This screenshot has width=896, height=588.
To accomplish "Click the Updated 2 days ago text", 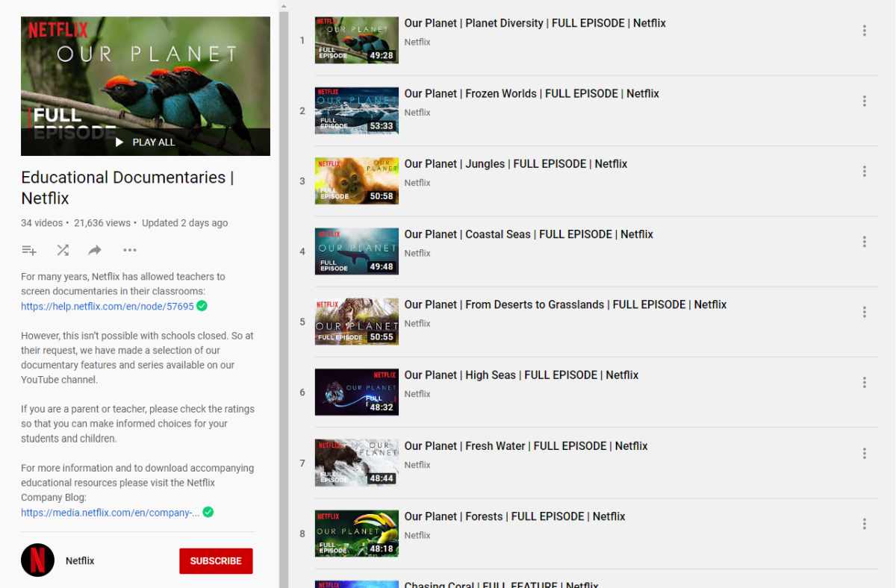I will (x=185, y=222).
